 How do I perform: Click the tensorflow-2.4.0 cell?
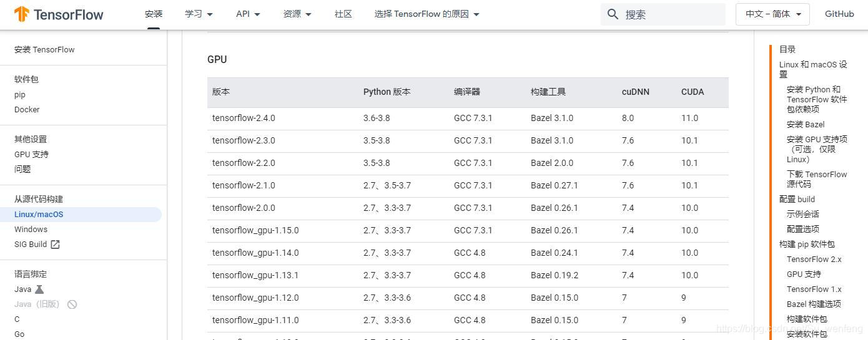click(x=244, y=118)
